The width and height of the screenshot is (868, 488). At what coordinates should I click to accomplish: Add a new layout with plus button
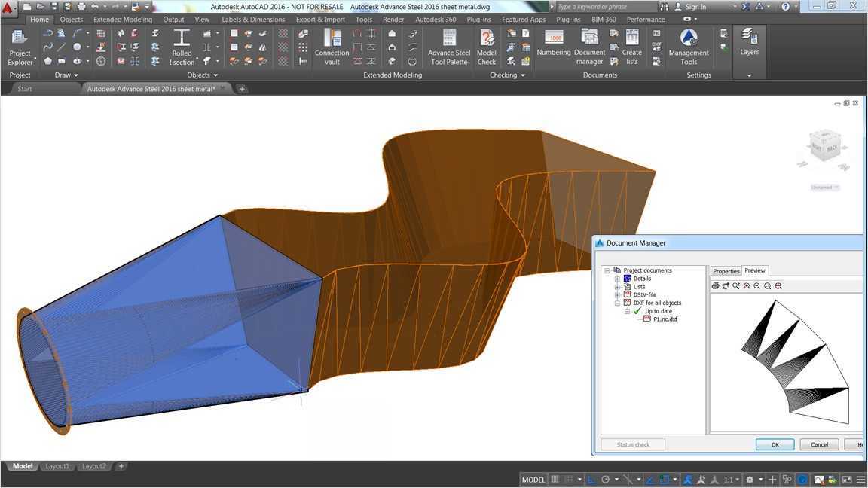[x=121, y=466]
